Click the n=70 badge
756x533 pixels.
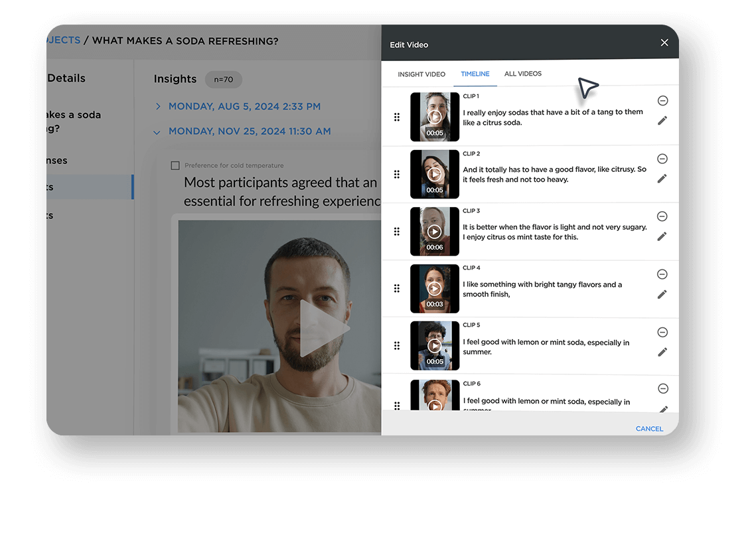coord(223,80)
